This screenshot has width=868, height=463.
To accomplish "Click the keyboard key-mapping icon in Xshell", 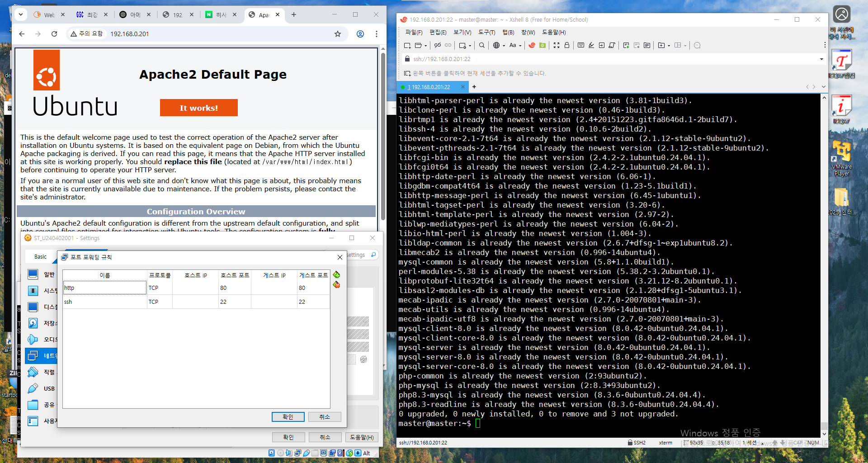I will pos(581,45).
